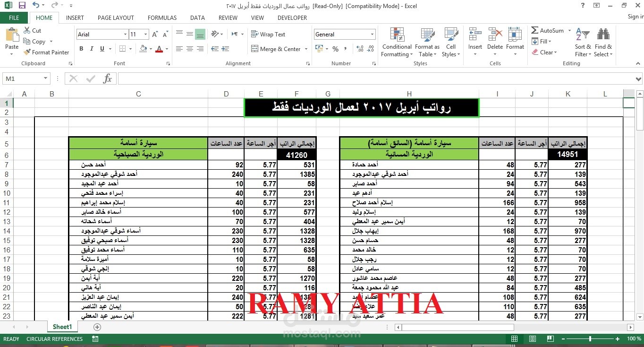This screenshot has height=347, width=644.
Task: Toggle Italic formatting
Action: (x=92, y=49)
